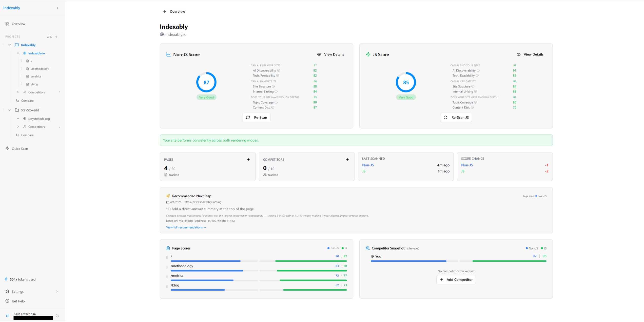Add a page with the Pages plus icon
The width and height of the screenshot is (644, 322).
click(248, 159)
